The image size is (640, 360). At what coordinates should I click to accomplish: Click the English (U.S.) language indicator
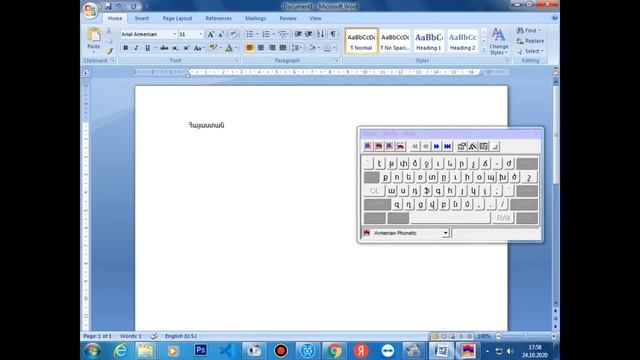coord(181,336)
